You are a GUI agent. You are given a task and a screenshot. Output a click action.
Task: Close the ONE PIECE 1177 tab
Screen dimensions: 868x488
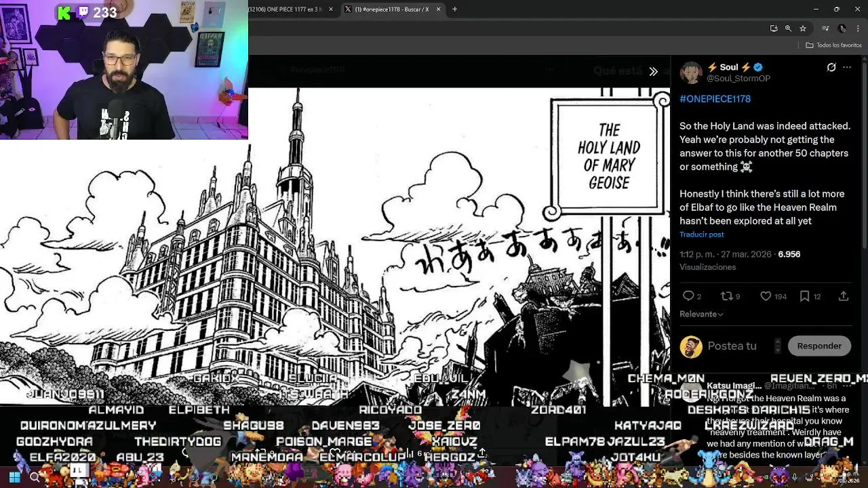click(x=331, y=9)
